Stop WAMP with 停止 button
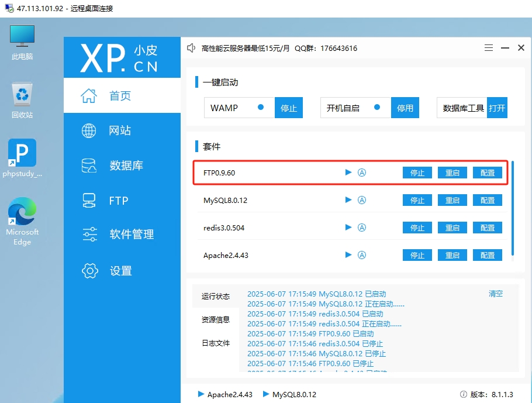The height and width of the screenshot is (403, 532). tap(289, 108)
